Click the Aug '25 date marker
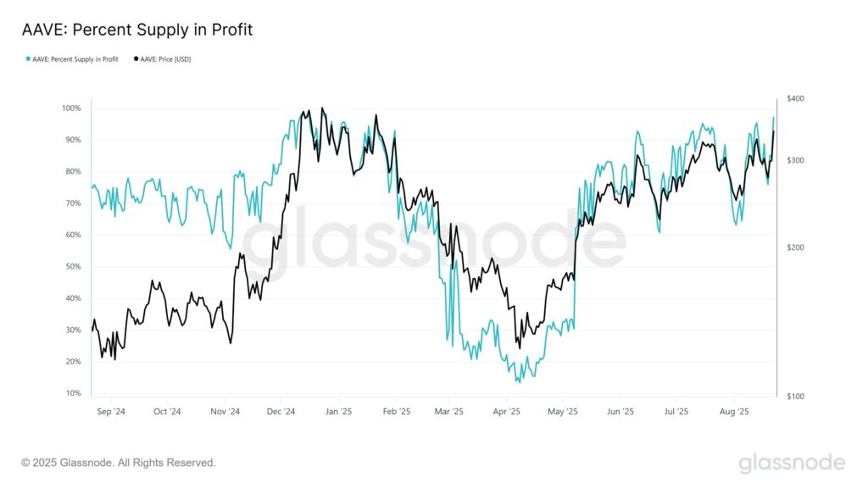The height and width of the screenshot is (488, 868). 733,413
